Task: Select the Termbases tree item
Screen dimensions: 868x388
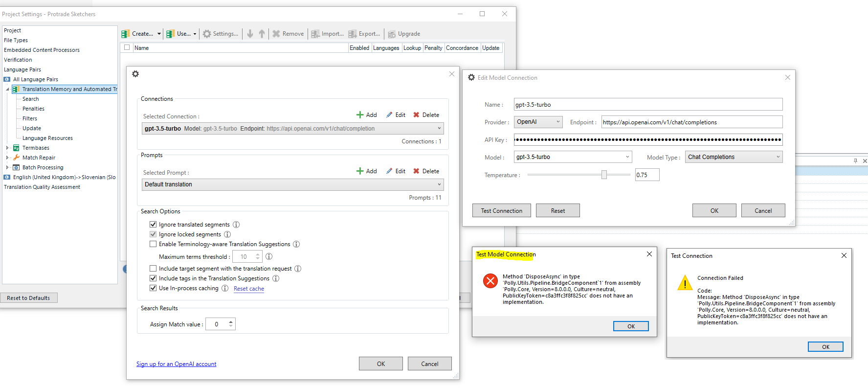Action: tap(36, 148)
